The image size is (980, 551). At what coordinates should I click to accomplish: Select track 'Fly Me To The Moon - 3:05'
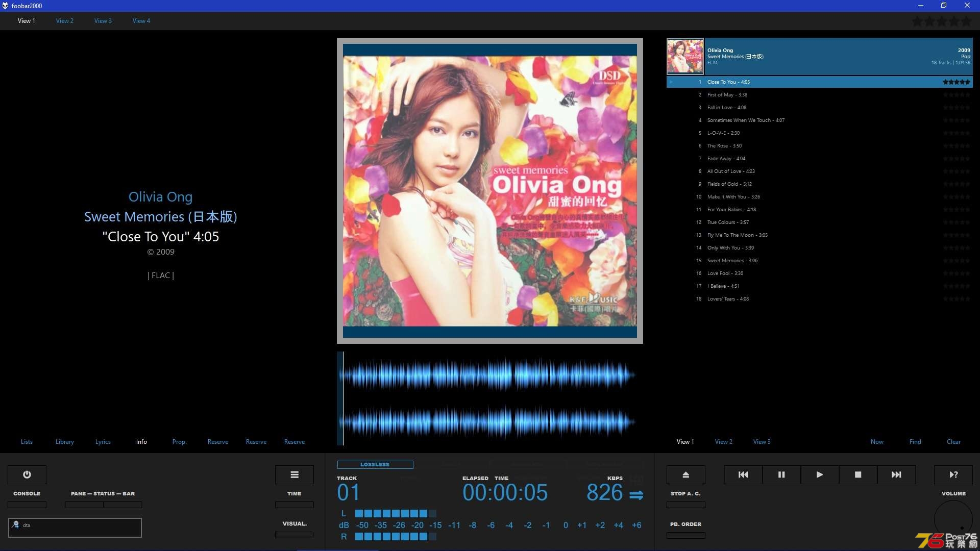click(x=819, y=235)
